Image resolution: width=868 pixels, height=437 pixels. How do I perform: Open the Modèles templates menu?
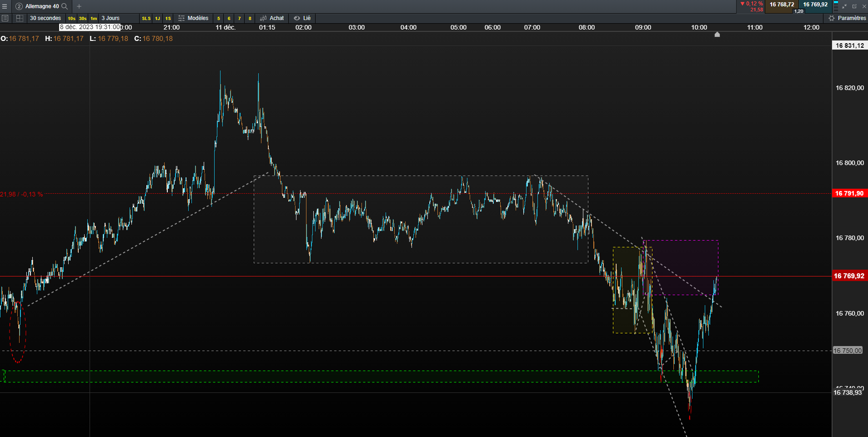[x=193, y=18]
